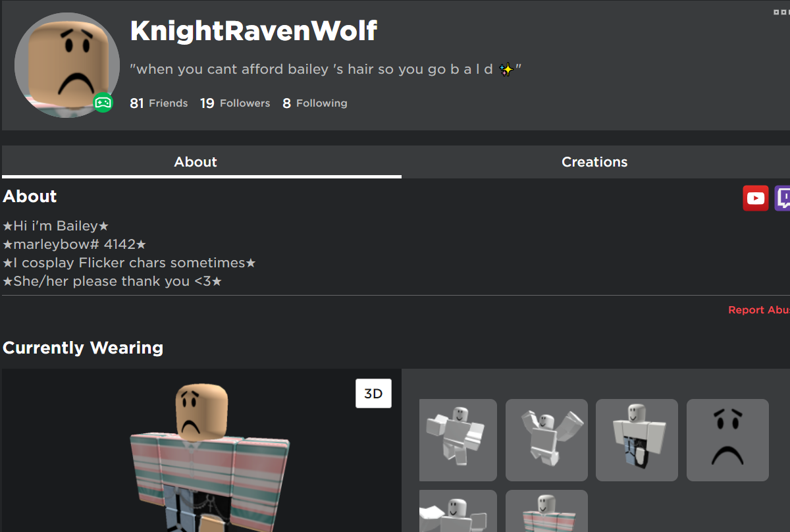Screen dimensions: 790x532
Task: Click the profile status quote about bald hair
Action: click(x=326, y=69)
